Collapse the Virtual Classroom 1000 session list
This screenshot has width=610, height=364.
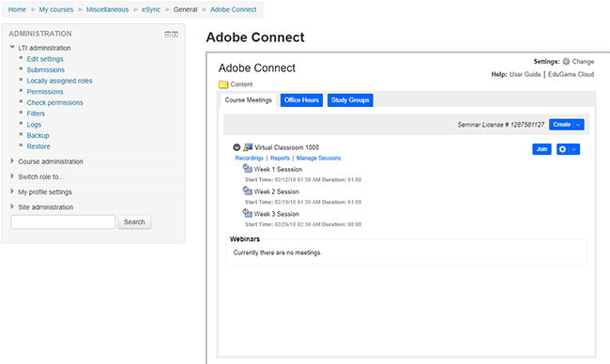[236, 147]
